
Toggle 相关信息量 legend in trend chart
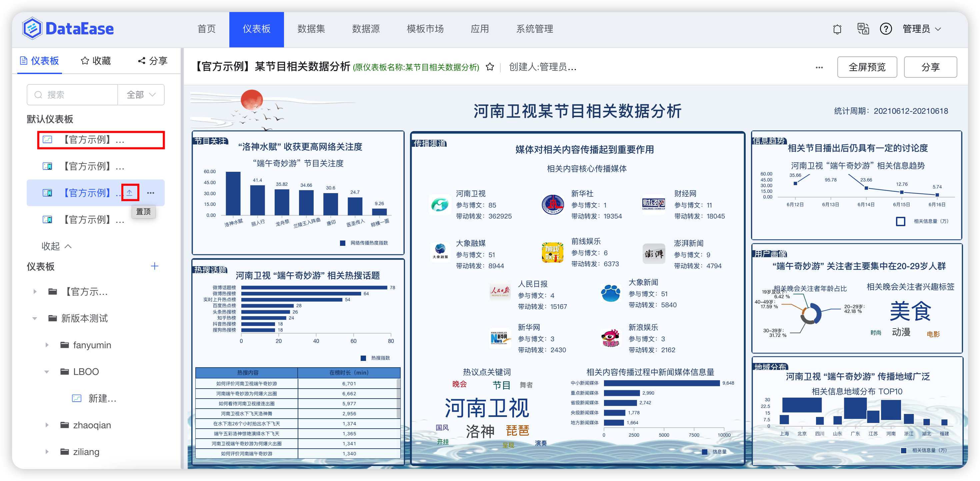click(900, 221)
